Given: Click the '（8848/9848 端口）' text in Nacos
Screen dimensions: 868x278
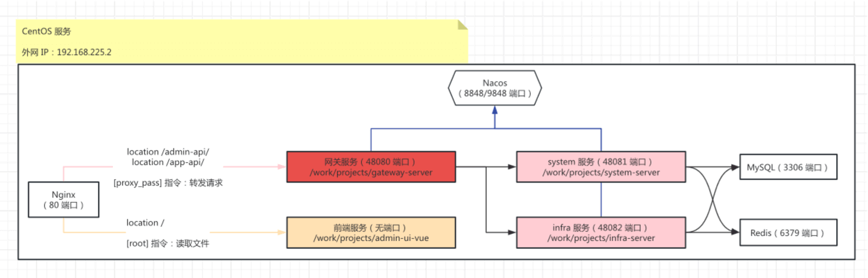Looking at the screenshot, I should 495,93.
